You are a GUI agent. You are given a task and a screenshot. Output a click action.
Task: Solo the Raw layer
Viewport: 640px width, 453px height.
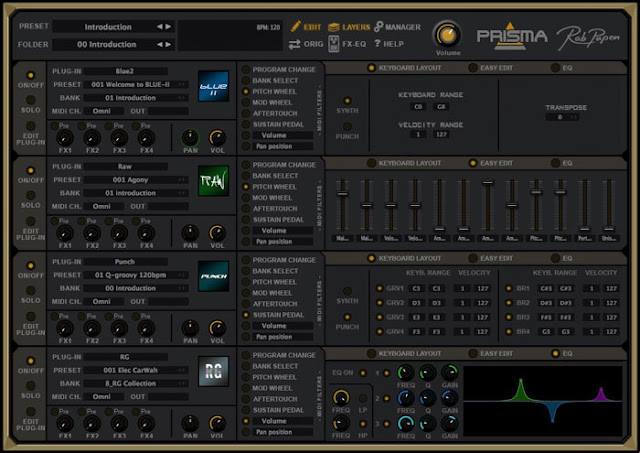click(31, 195)
